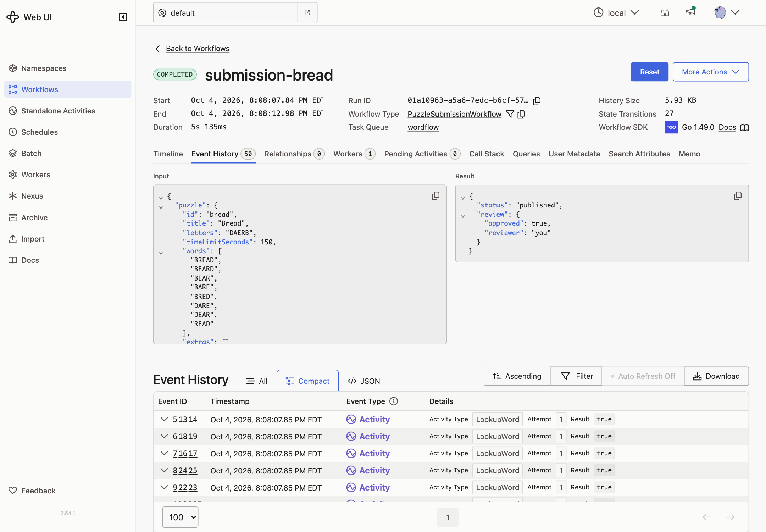Collapse the "review" object in Result
Viewport: 766px width, 532px height.
(x=463, y=216)
